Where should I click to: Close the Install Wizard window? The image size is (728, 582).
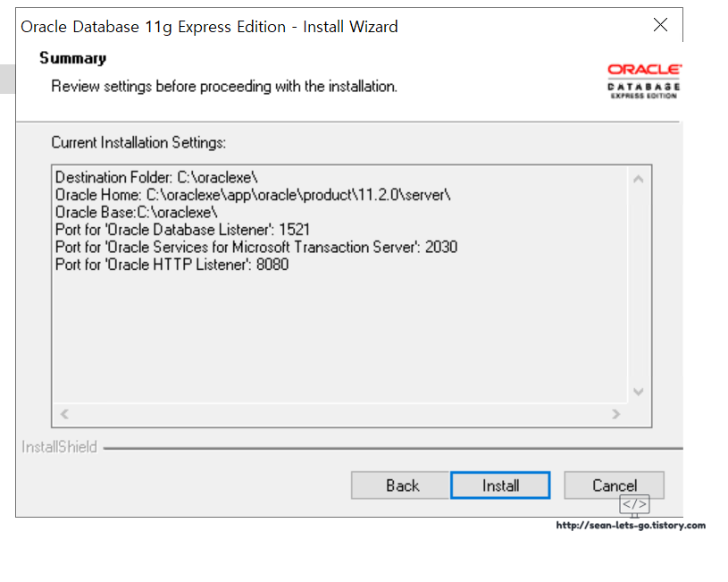click(x=660, y=25)
